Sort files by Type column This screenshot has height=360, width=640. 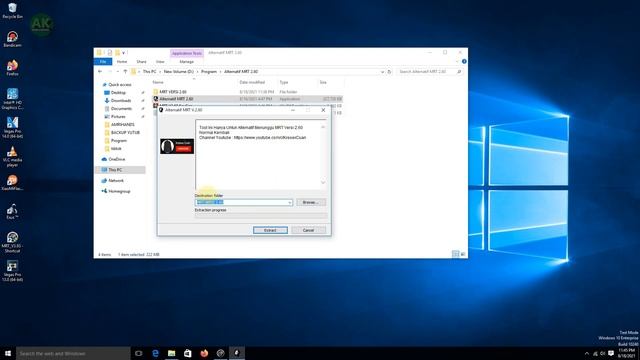point(283,82)
